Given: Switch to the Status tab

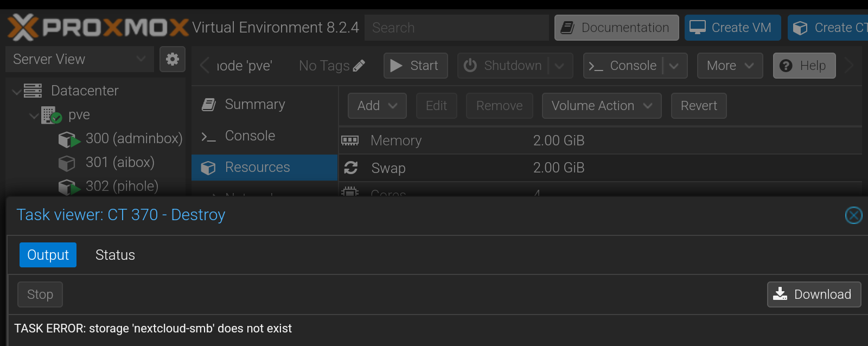Looking at the screenshot, I should (x=115, y=255).
